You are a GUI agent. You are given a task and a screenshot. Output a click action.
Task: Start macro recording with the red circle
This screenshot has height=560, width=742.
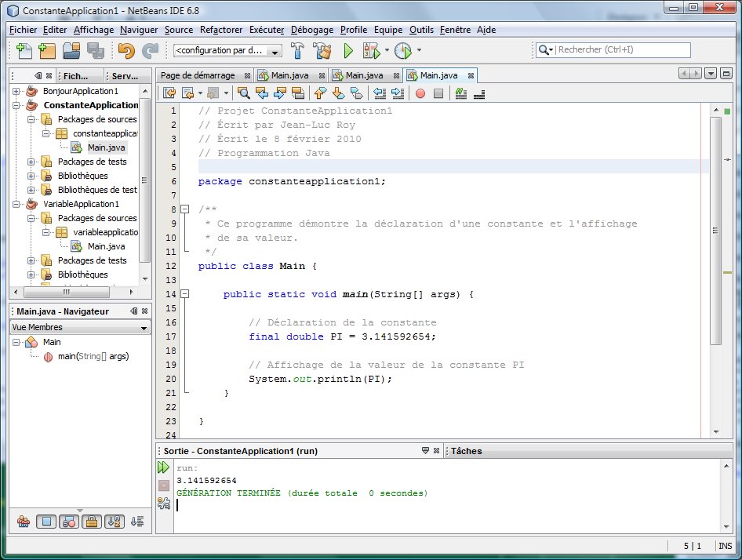[420, 93]
